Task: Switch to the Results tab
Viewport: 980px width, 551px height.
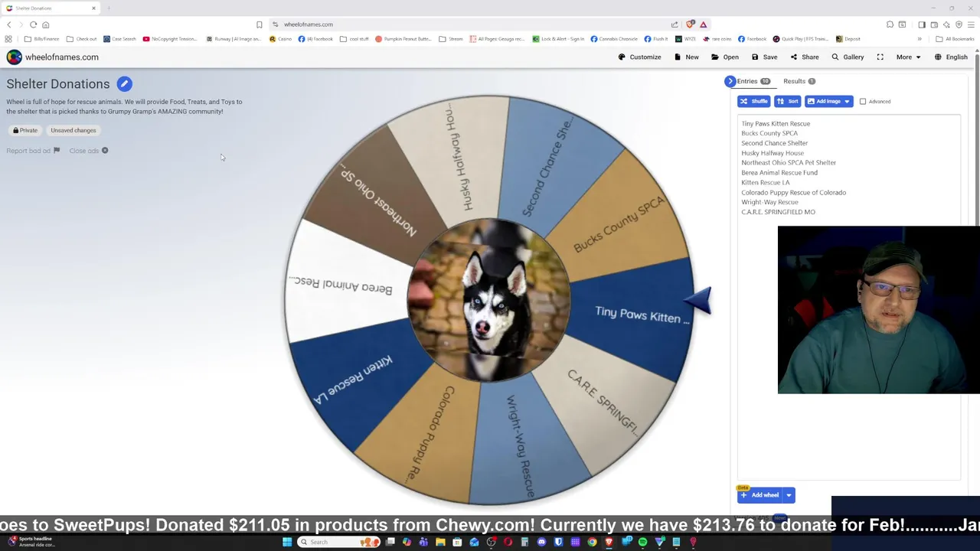Action: click(799, 81)
